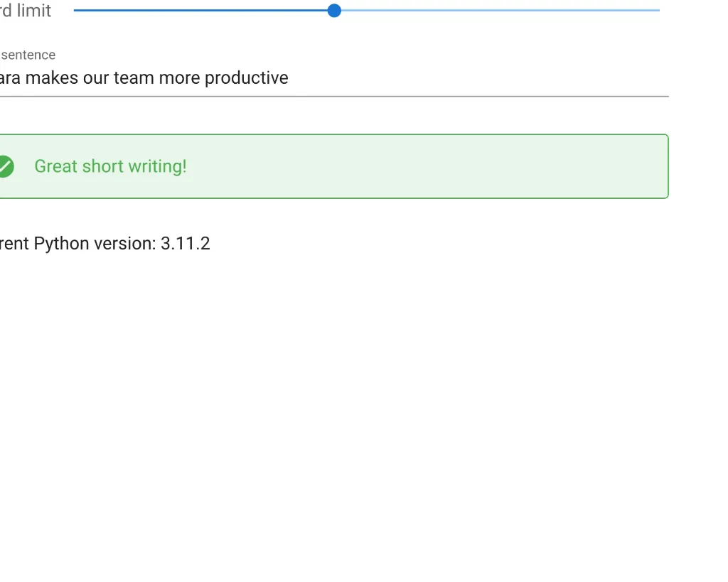Click the empty area inside the green alert banner
Screen dimensions: 728x582
coord(427,166)
